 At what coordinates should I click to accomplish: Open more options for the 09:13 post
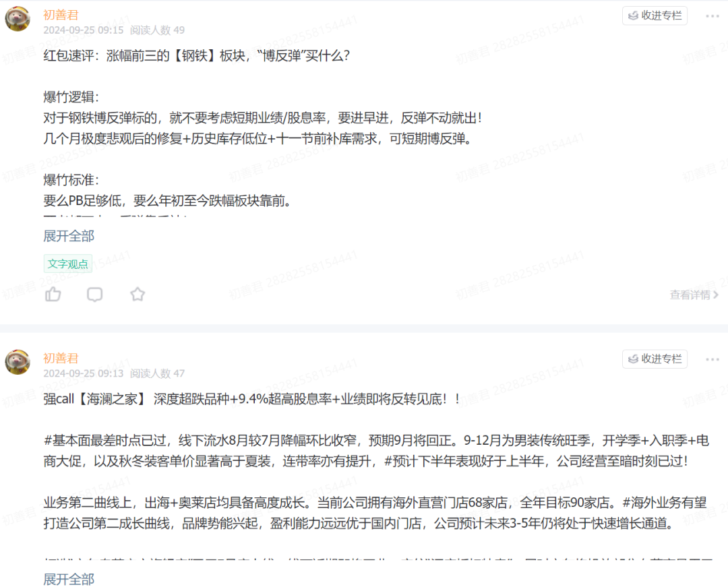[x=712, y=360]
